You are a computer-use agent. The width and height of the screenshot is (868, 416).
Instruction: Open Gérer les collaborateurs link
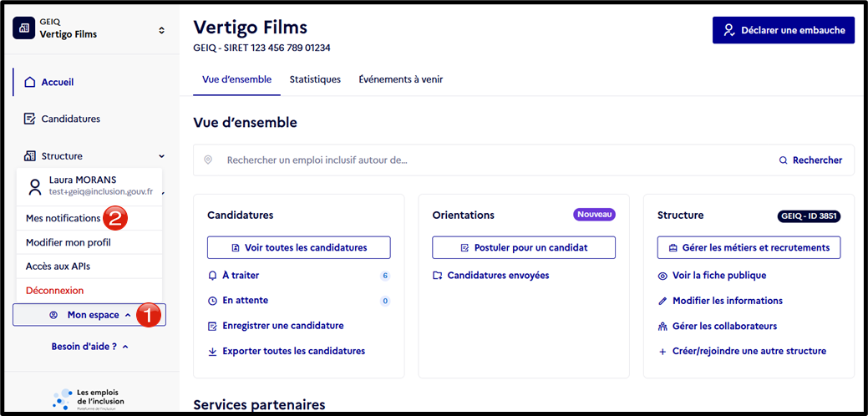[x=724, y=327]
